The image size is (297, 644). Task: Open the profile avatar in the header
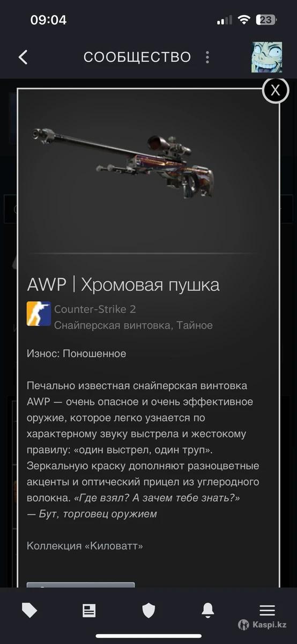click(267, 57)
